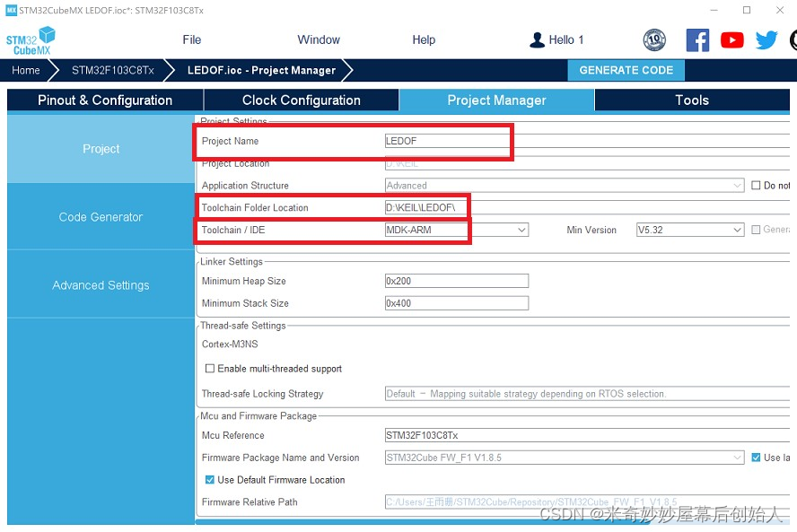Image resolution: width=797 pixels, height=532 pixels.
Task: Click the MX title bar application icon
Action: pos(11,10)
